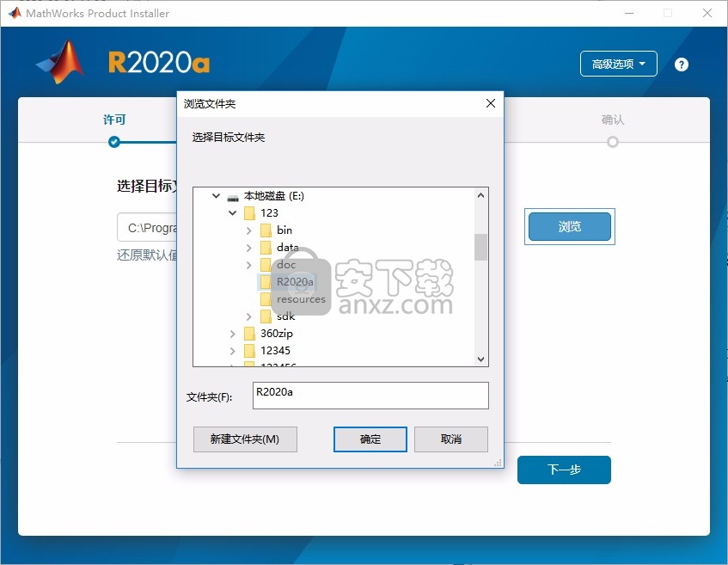The width and height of the screenshot is (728, 565).
Task: Select the 12345 folder name
Action: pos(275,351)
